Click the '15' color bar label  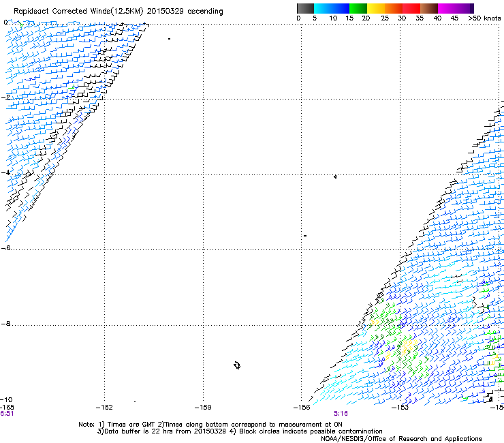coord(349,18)
